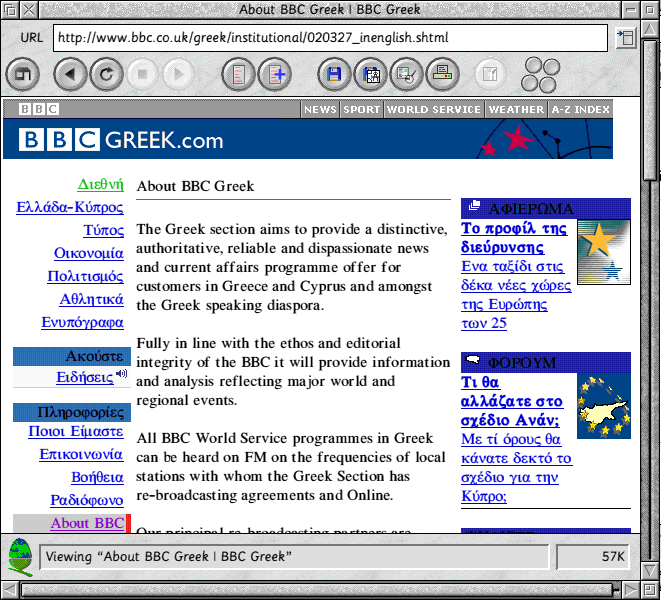Follow the Διεθνή link
Viewport: 661px width, 600px height.
click(x=101, y=185)
